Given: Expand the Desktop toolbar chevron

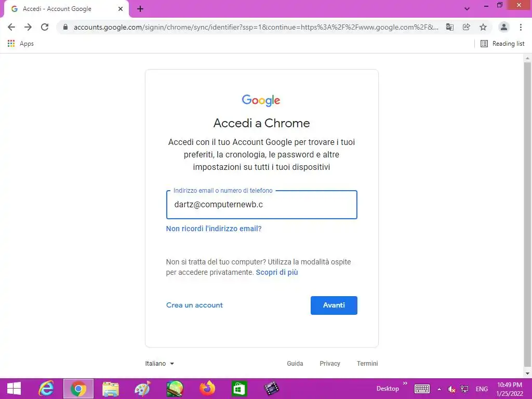Looking at the screenshot, I should pos(405,383).
